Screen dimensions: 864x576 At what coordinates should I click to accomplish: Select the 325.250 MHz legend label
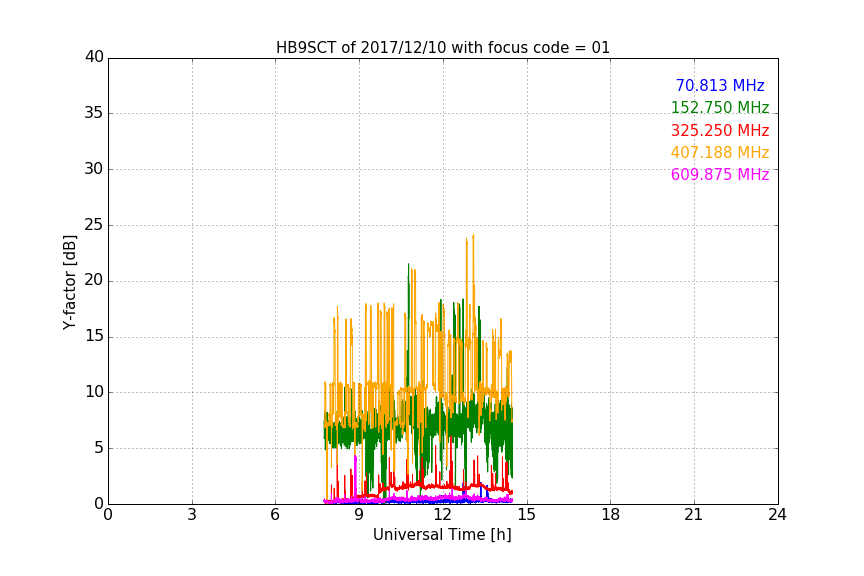(720, 130)
